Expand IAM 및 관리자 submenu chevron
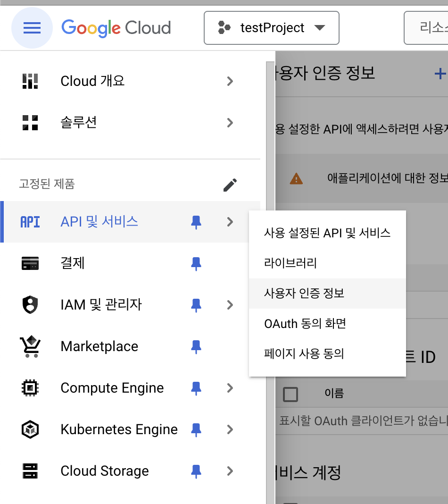The height and width of the screenshot is (504, 448). [x=230, y=305]
